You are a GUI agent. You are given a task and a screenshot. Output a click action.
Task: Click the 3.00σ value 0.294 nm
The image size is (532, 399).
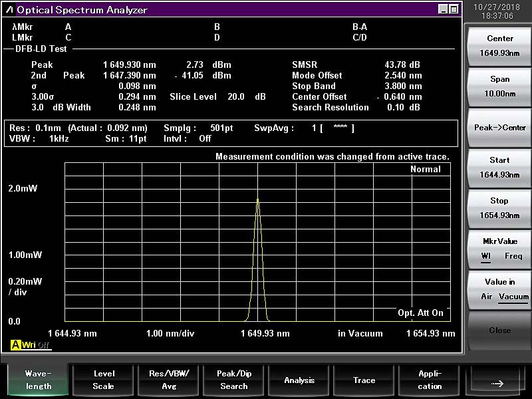(x=137, y=96)
